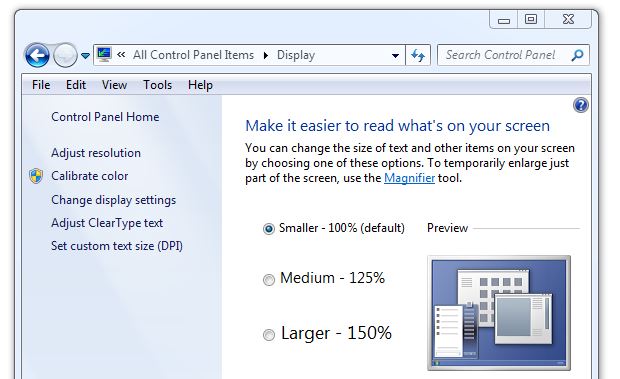This screenshot has height=379, width=620.
Task: Open the Tools menu
Action: pos(157,85)
